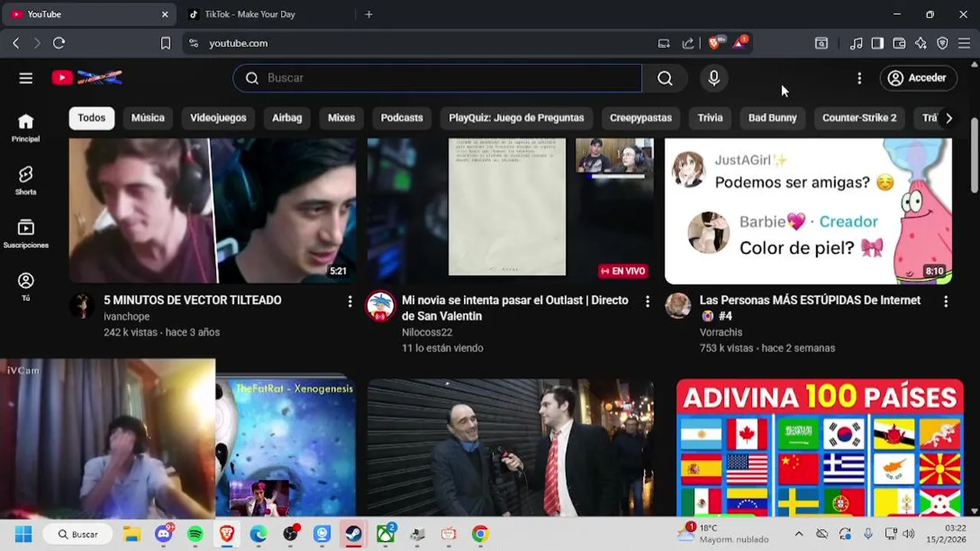View site information icon in address bar
980x551 pixels.
(x=193, y=44)
